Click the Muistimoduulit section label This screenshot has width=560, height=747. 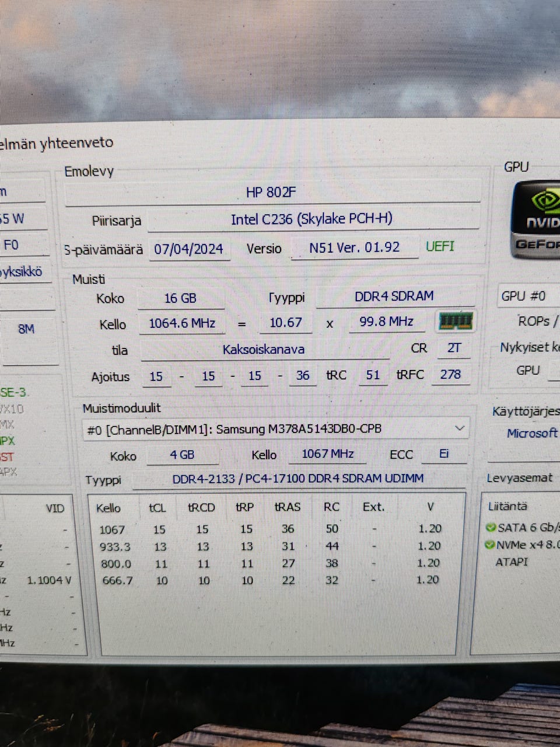click(121, 409)
